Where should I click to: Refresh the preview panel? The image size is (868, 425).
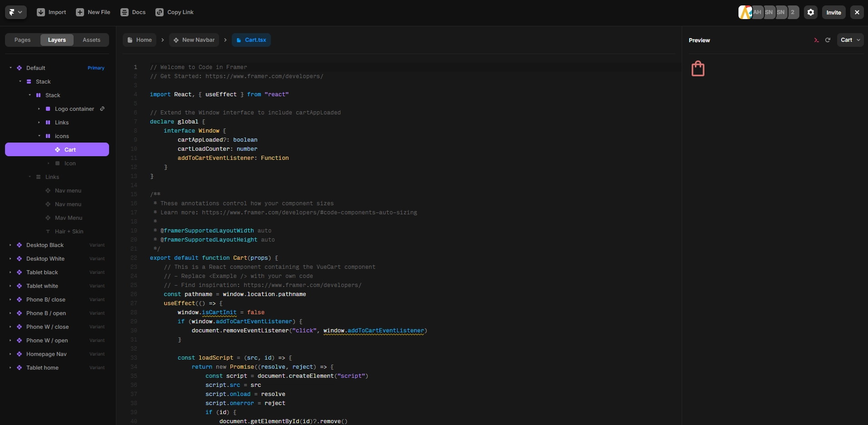click(828, 40)
